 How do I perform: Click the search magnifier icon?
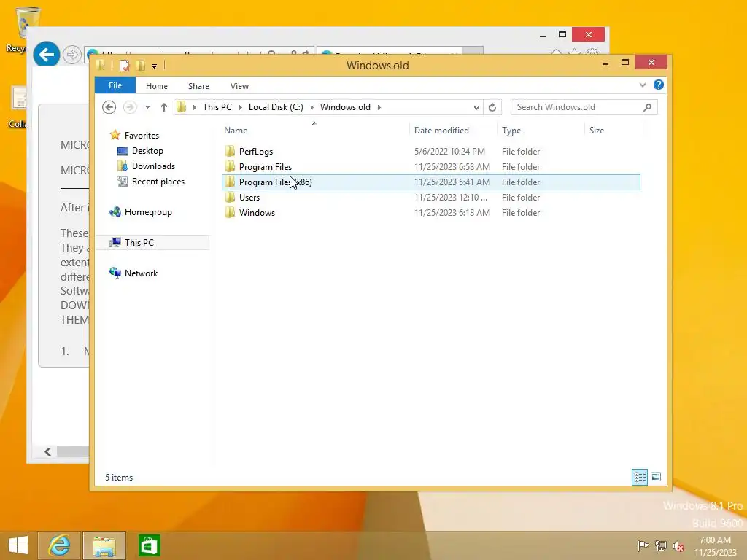click(x=647, y=107)
